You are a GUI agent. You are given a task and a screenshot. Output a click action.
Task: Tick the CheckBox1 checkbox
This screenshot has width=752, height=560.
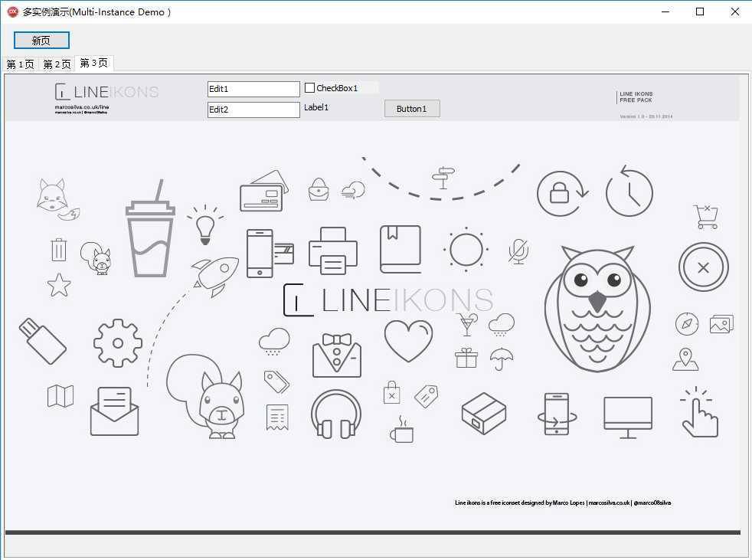click(310, 88)
